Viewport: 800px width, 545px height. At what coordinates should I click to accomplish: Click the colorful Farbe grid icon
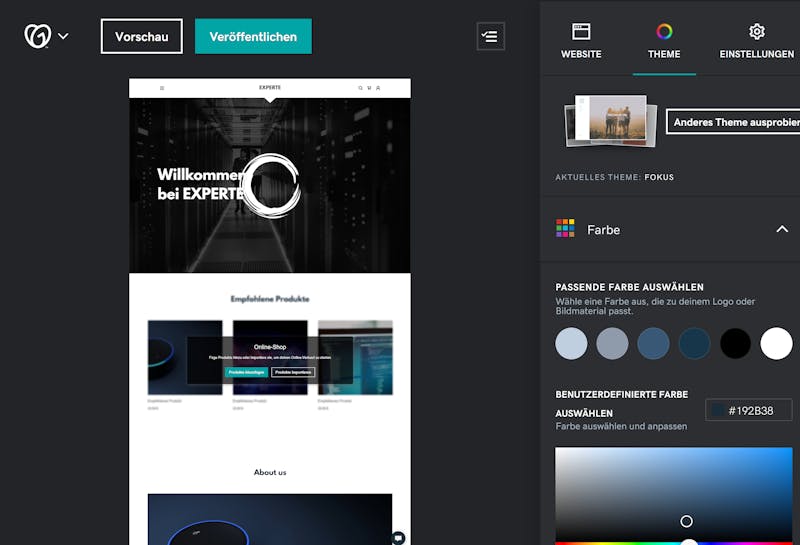[x=565, y=229]
